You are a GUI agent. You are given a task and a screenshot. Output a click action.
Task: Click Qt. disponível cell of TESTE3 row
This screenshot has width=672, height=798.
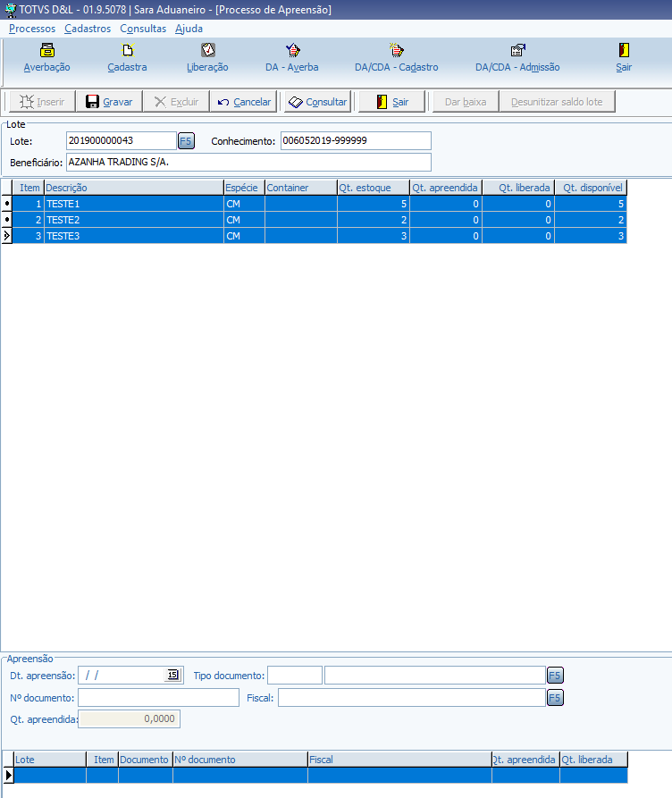[x=591, y=236]
